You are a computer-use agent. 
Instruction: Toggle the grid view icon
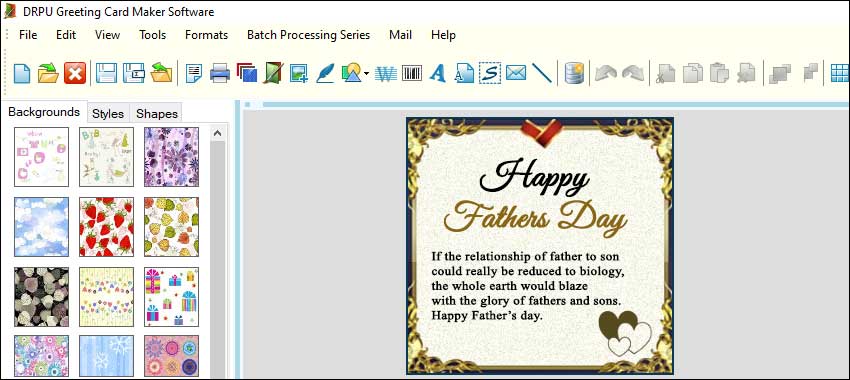pyautogui.click(x=840, y=73)
